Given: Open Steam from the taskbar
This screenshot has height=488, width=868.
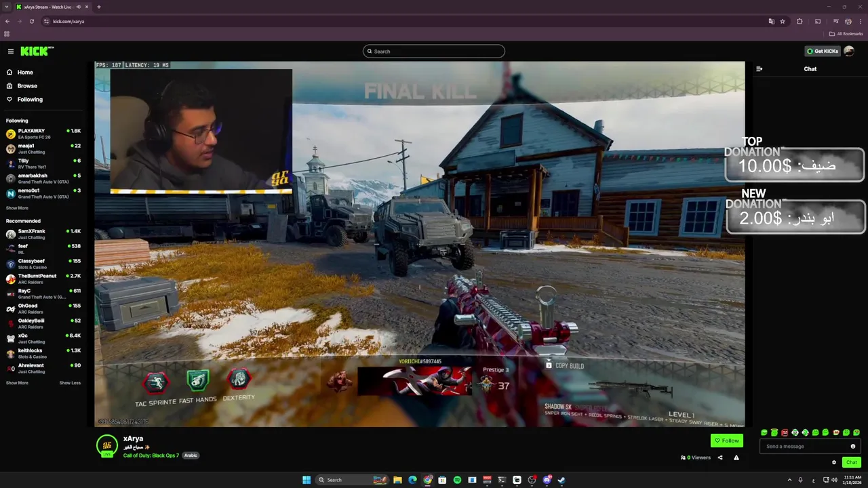Looking at the screenshot, I should pyautogui.click(x=561, y=480).
